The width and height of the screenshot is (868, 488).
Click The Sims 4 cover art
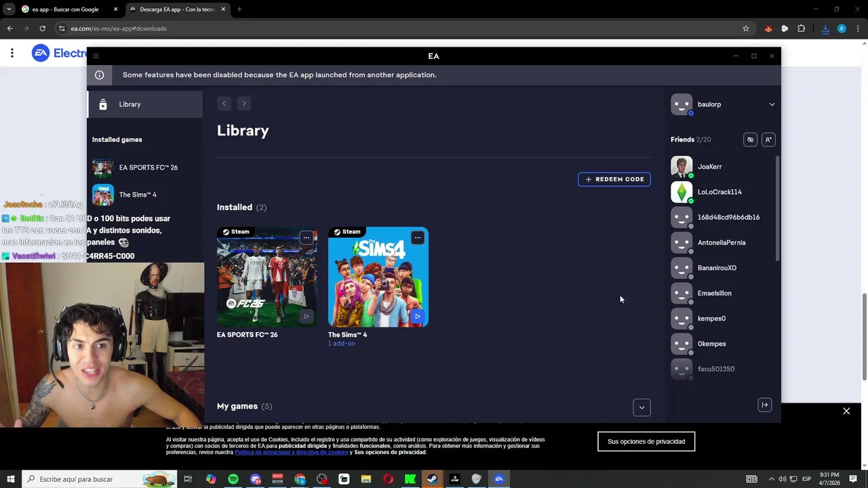pos(378,277)
